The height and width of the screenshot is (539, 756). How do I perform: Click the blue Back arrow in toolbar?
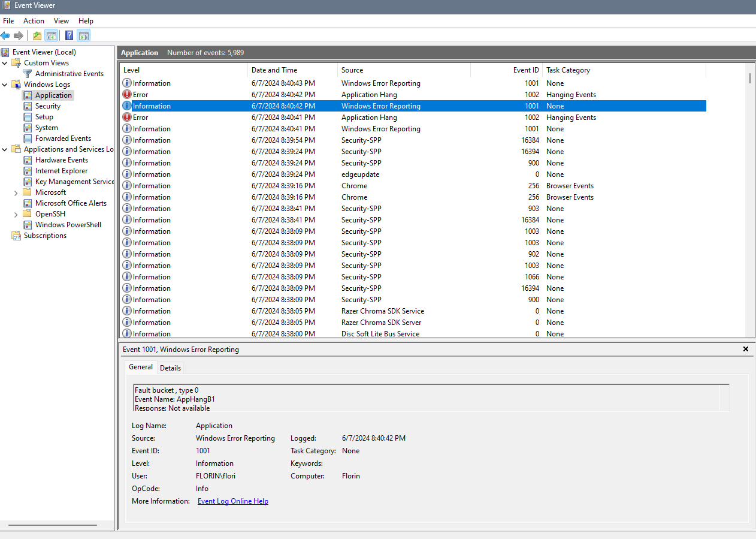pos(5,35)
